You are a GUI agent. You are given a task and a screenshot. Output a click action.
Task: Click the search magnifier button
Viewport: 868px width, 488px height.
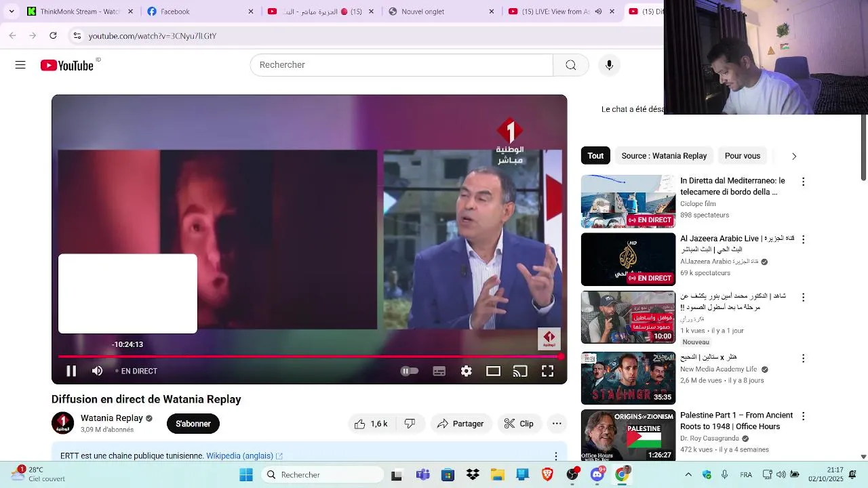coord(570,65)
